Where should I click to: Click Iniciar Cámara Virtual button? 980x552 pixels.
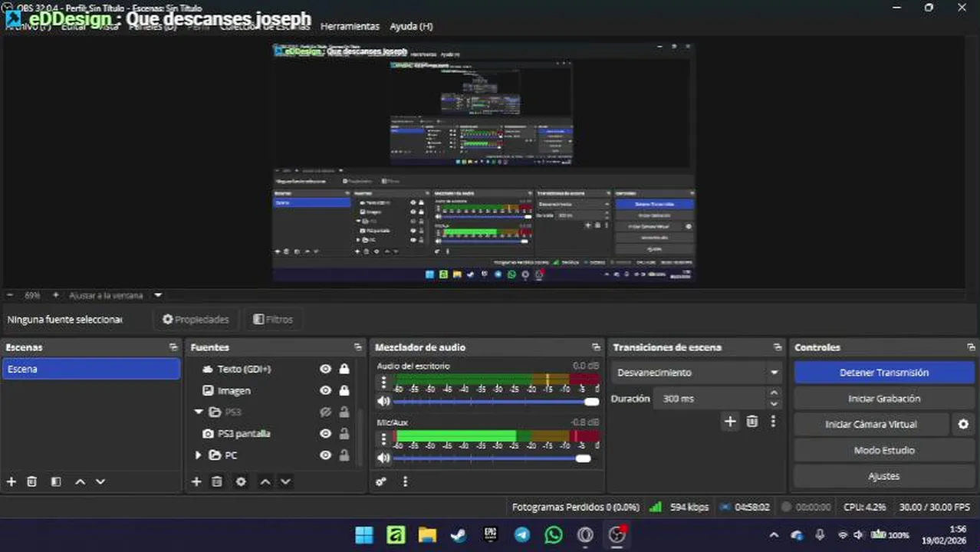tap(871, 424)
